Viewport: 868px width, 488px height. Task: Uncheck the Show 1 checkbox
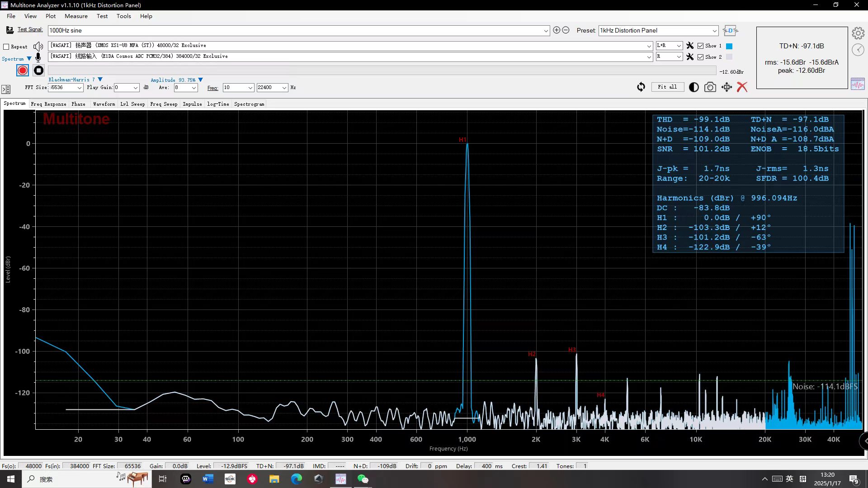pyautogui.click(x=700, y=46)
